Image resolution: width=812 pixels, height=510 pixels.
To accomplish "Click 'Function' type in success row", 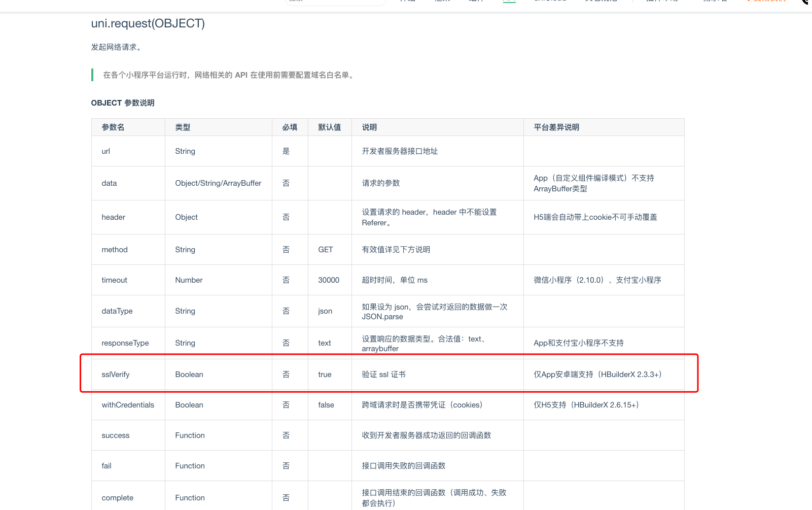I will pyautogui.click(x=190, y=435).
